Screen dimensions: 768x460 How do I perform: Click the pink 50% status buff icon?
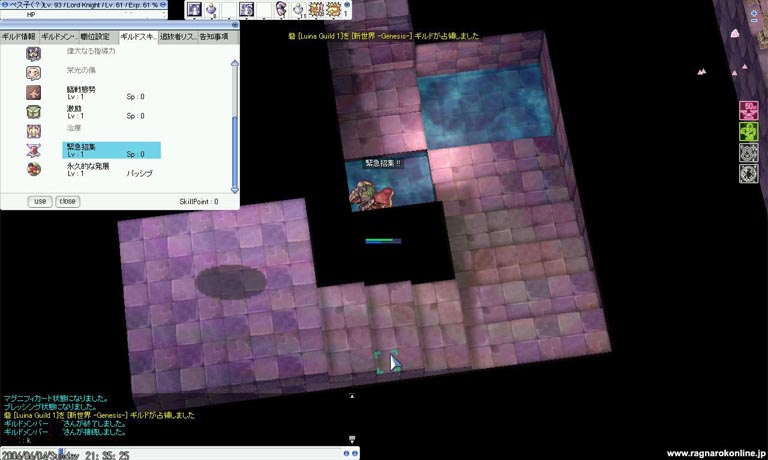tap(748, 111)
